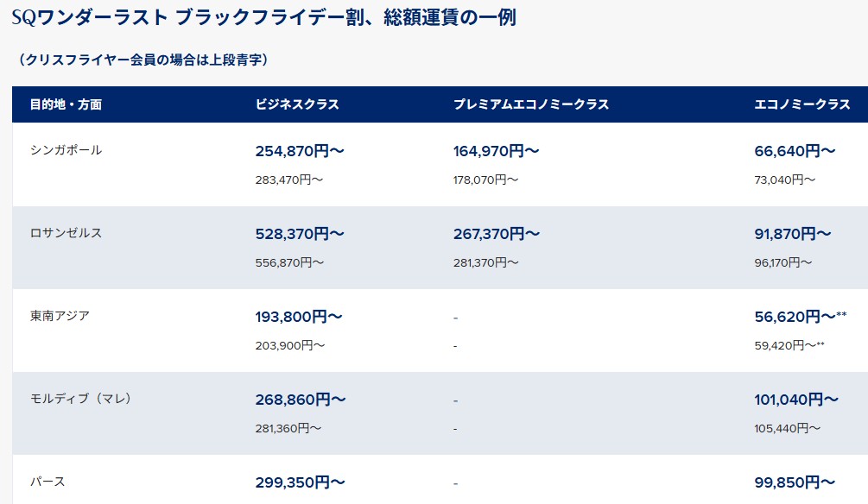868x504 pixels.
Task: Click the ビジネスクラス column header
Action: click(297, 104)
